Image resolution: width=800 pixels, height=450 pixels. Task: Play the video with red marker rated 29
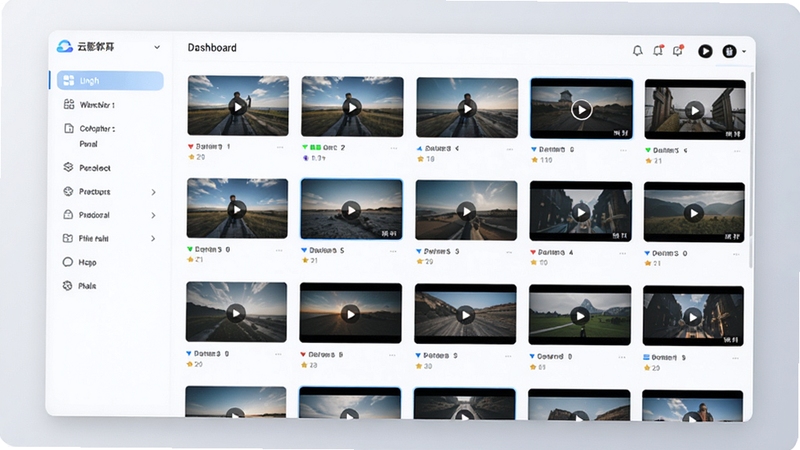[x=238, y=106]
